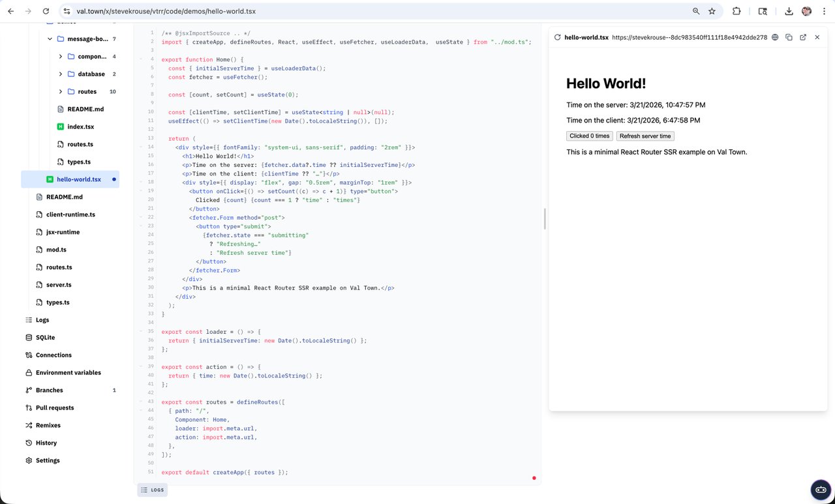835x504 pixels.
Task: Click the Clicked 0 times button
Action: pos(588,136)
